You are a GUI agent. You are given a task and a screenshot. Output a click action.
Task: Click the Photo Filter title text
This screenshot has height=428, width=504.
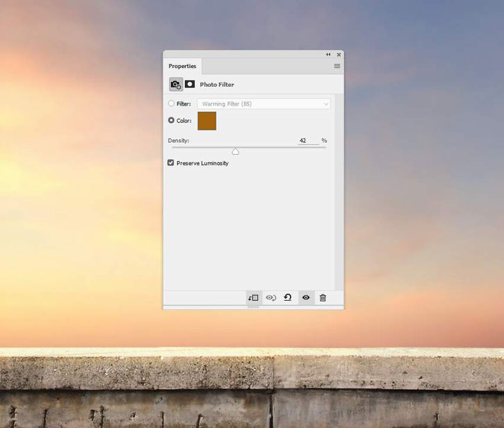pyautogui.click(x=217, y=85)
